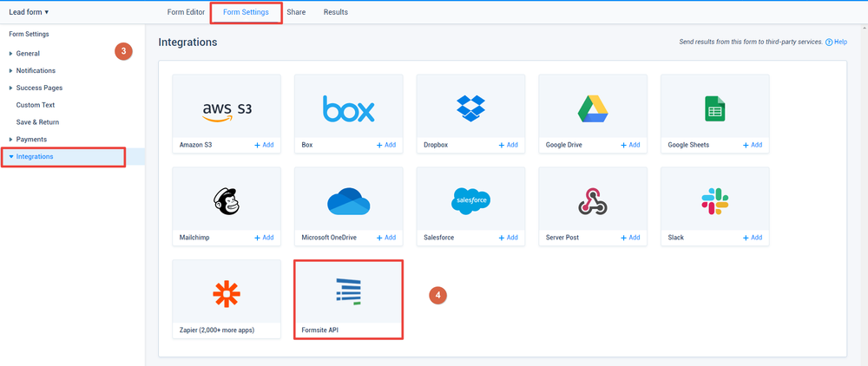
Task: Select the Form Settings tab
Action: coord(246,12)
